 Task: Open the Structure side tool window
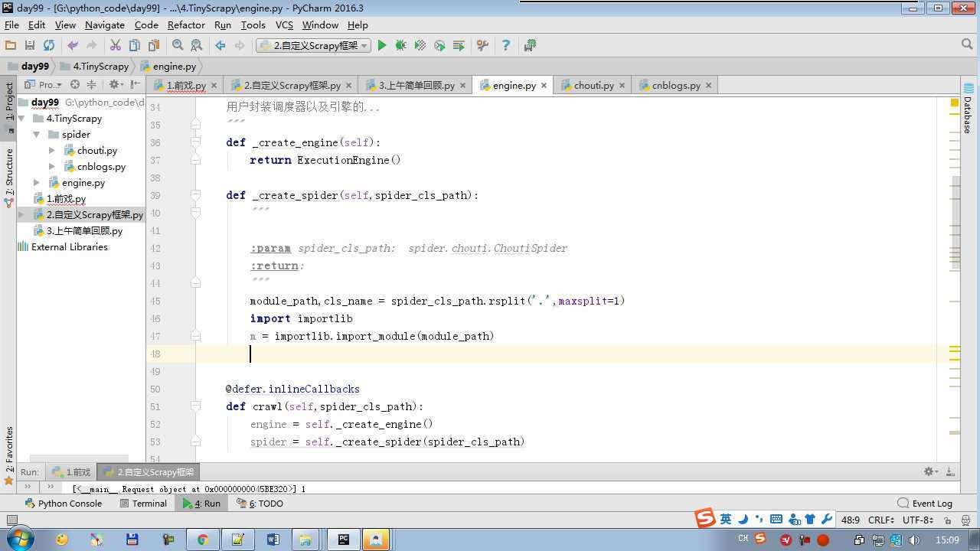[9, 178]
